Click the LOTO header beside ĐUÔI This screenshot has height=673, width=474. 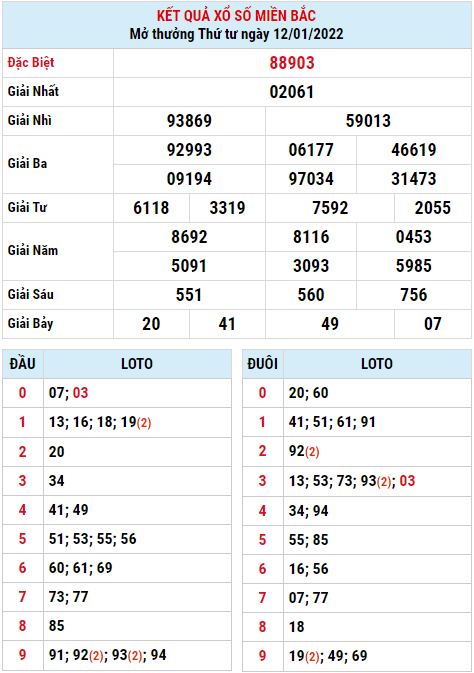[377, 364]
